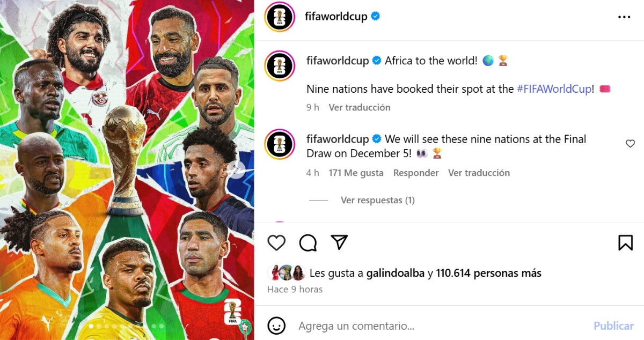Viewport: 644px width, 340px height.
Task: Click Publicar to post comment
Action: click(613, 326)
